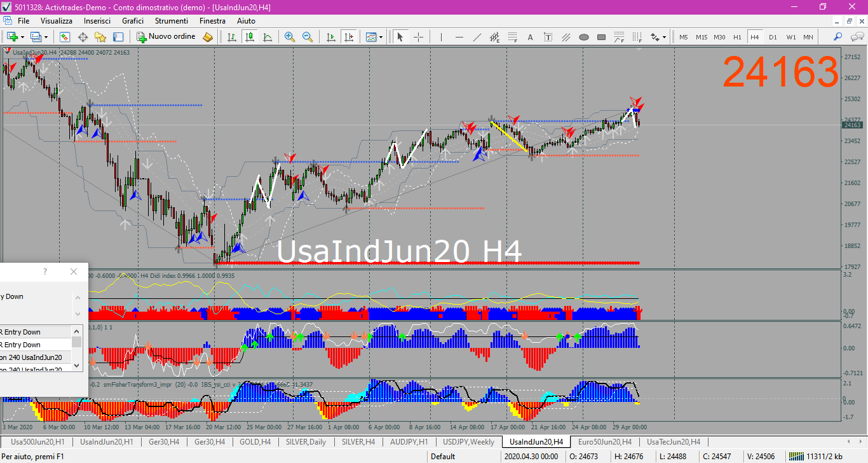Switch to GOLD,H4 chart tab
Viewport: 868px width, 463px height.
(x=255, y=441)
